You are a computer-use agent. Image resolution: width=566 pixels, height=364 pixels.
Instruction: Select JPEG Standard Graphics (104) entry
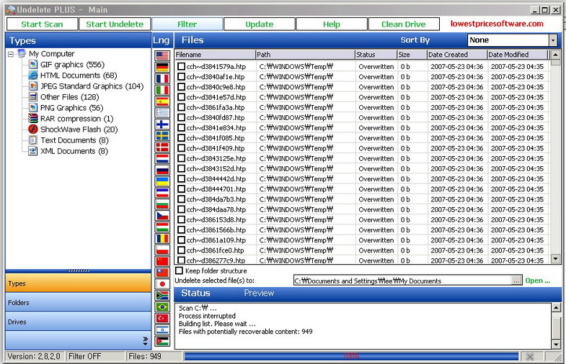(x=92, y=86)
